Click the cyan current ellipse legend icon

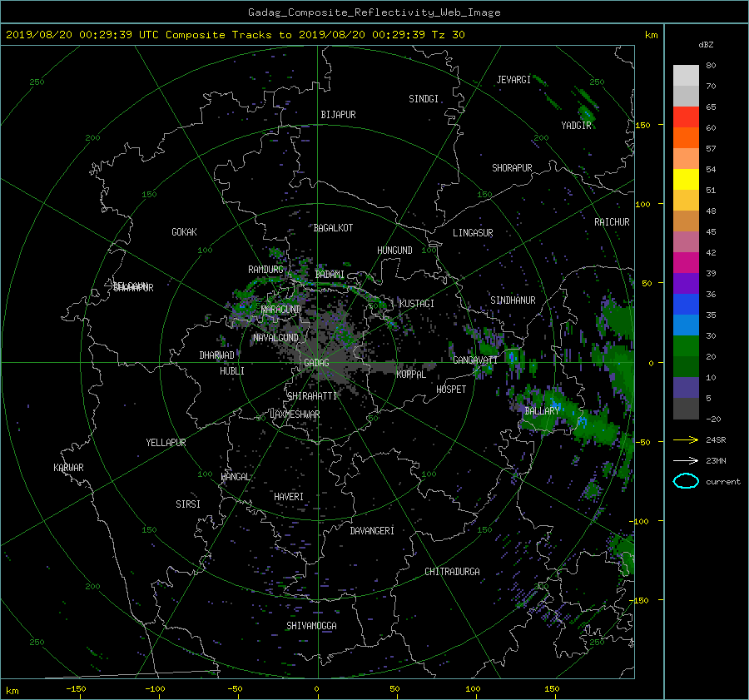(x=686, y=481)
